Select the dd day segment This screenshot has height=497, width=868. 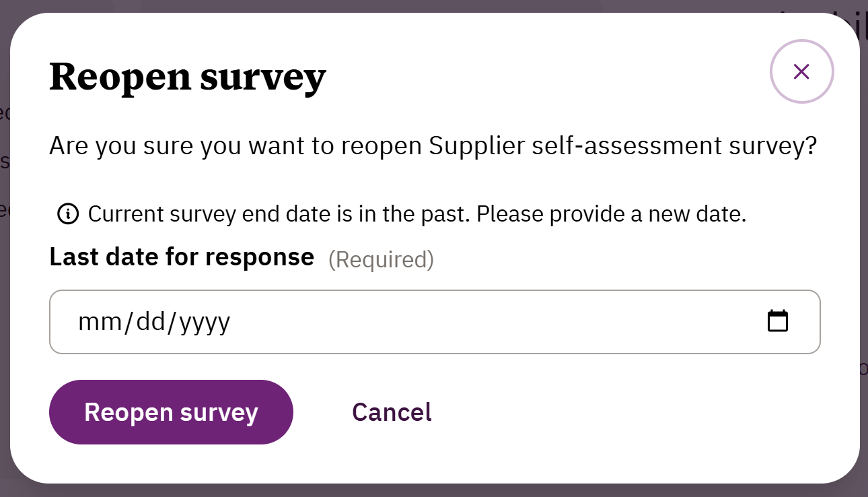click(x=151, y=322)
